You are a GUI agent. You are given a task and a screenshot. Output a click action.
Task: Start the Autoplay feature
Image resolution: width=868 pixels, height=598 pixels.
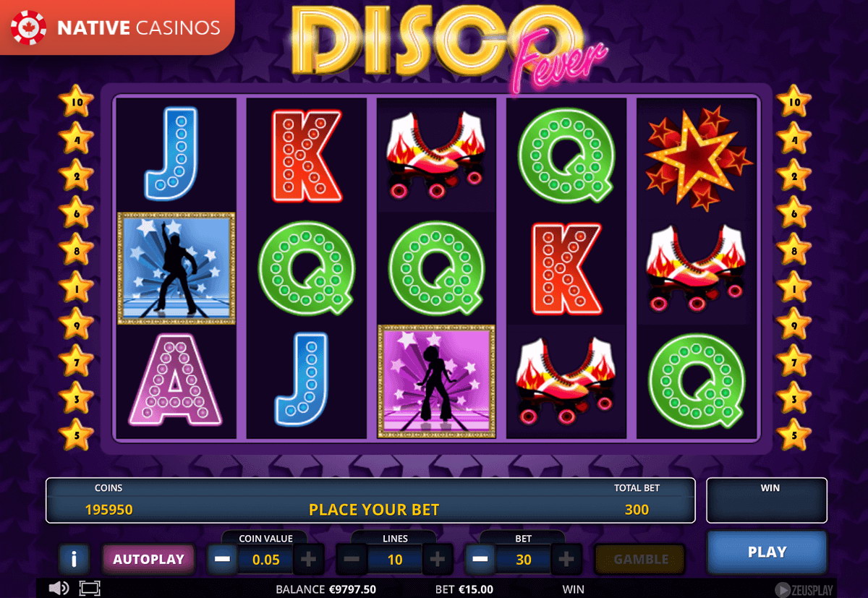pyautogui.click(x=149, y=559)
